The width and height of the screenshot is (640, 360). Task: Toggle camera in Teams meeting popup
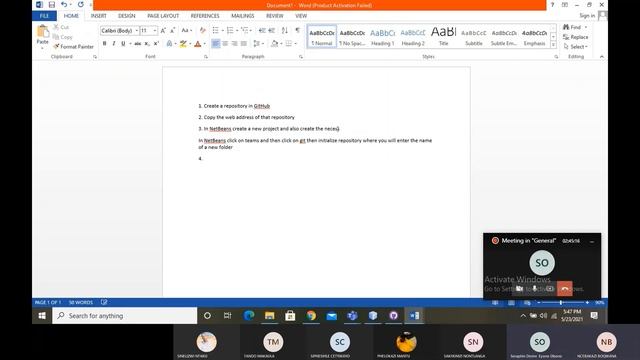pos(519,289)
